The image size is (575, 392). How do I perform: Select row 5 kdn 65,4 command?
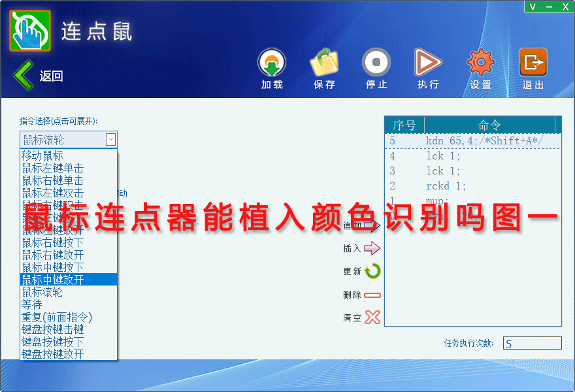click(472, 141)
